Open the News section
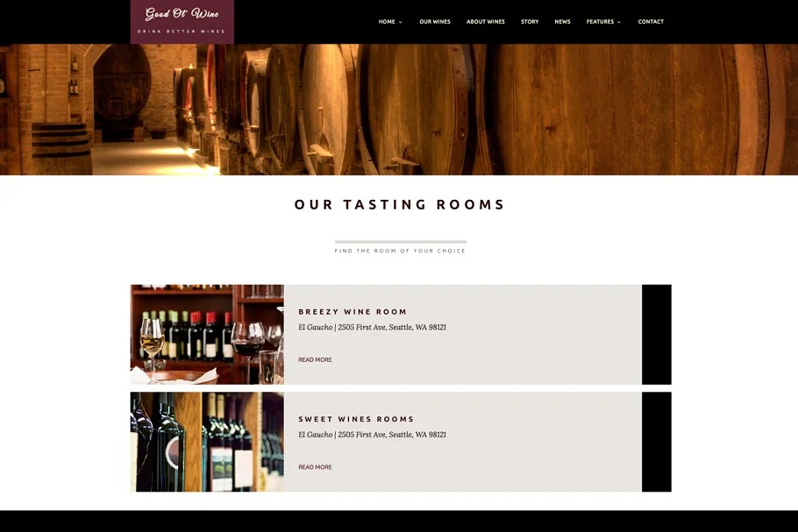This screenshot has width=798, height=532. [562, 21]
